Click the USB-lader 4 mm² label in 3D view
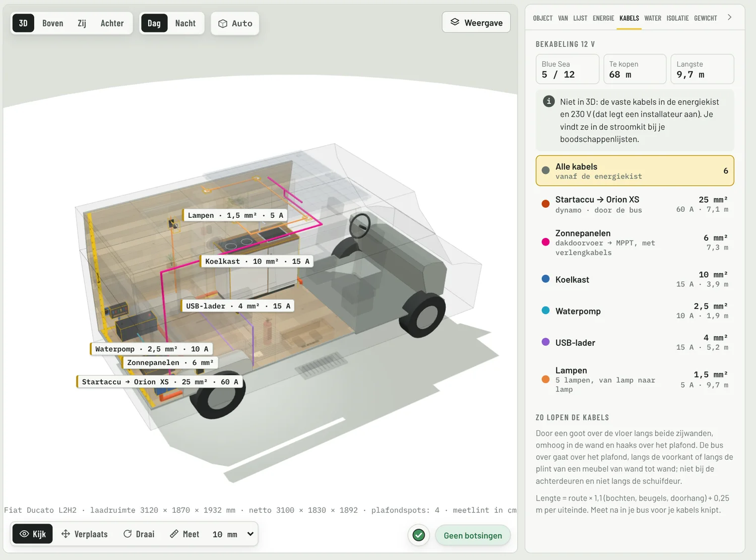Screen dimensions: 756x560 (237, 306)
